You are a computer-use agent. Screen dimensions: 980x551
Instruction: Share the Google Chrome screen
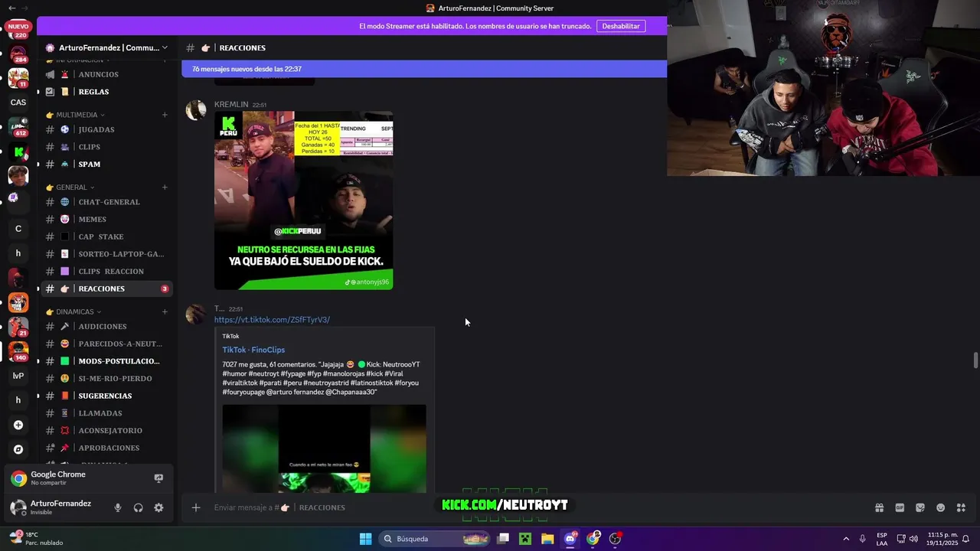click(158, 478)
